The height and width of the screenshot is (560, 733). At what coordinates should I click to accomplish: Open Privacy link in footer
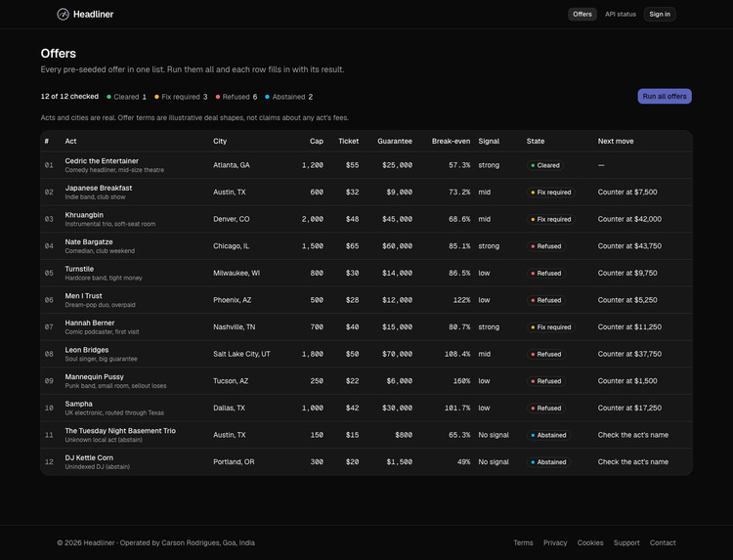555,542
